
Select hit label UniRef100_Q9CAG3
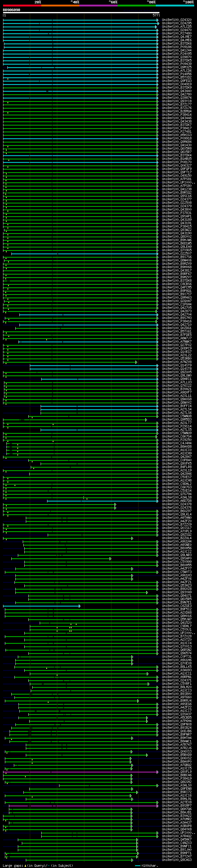(177, 860)
